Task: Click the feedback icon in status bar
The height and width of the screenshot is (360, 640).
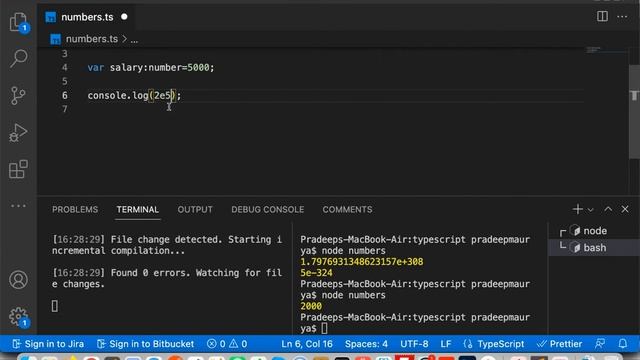Action: pyautogui.click(x=600, y=344)
